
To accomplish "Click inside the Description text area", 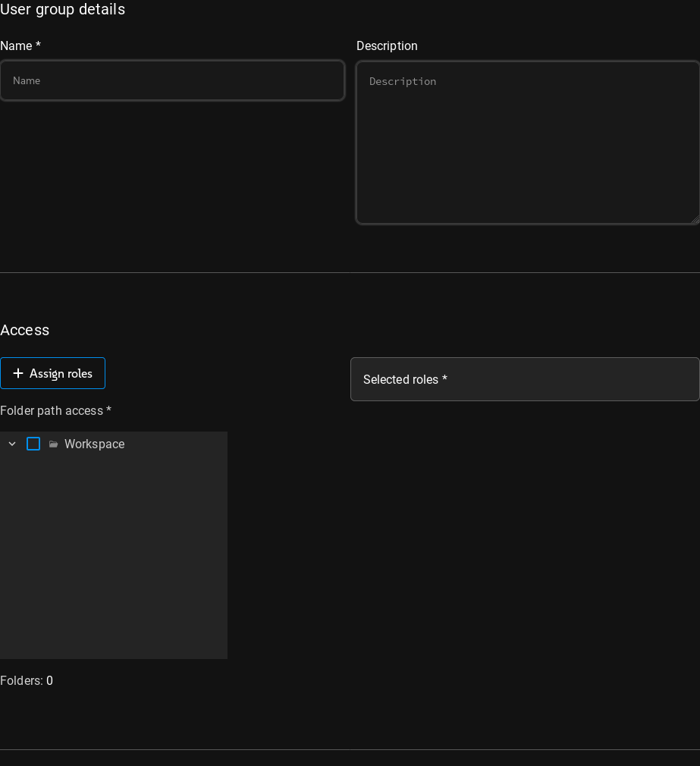I will coord(528,143).
